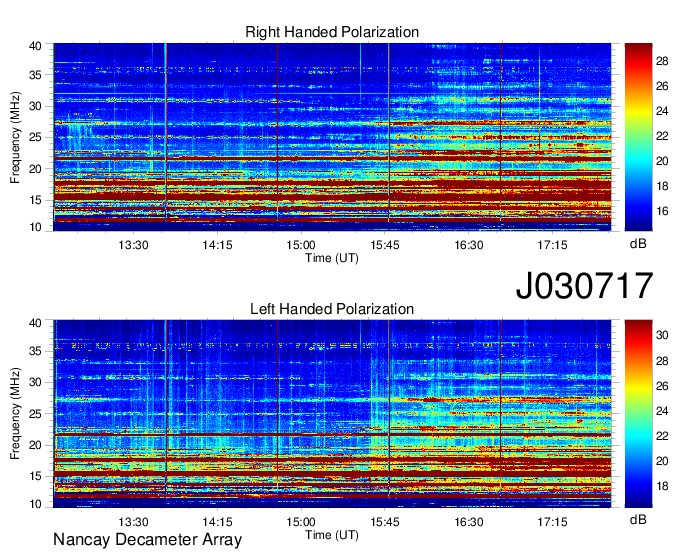Click the 10 MHz tick of Left Handed plot
The width and height of the screenshot is (680, 552).
point(35,504)
